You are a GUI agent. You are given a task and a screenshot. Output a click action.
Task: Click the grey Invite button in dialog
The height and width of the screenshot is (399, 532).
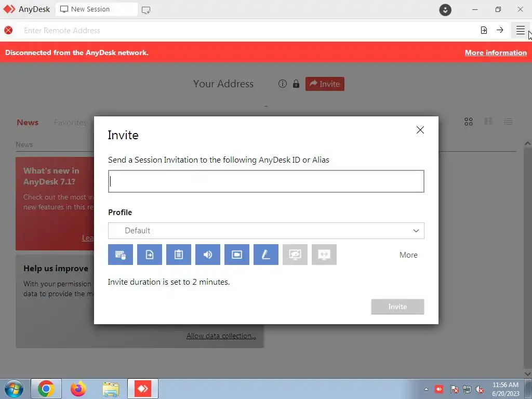coord(397,307)
